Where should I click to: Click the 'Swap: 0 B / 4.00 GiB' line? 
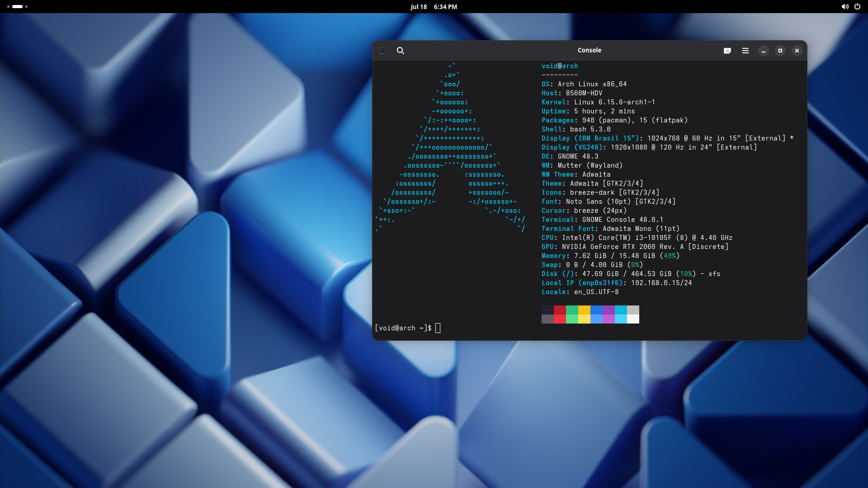point(592,265)
